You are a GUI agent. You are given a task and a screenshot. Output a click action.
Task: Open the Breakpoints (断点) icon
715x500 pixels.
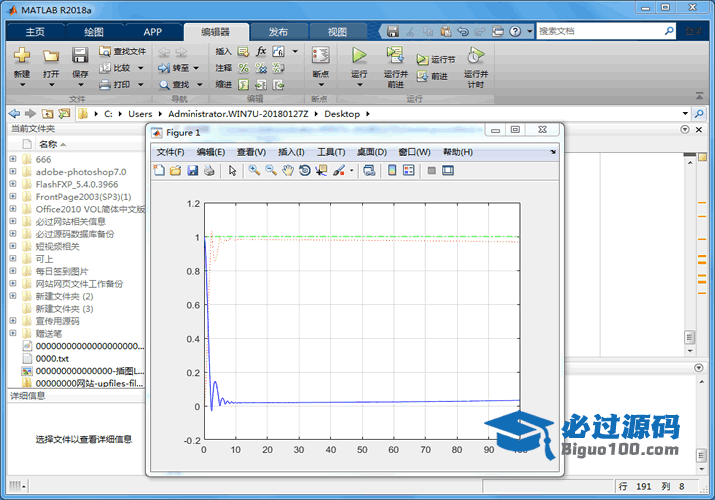321,56
